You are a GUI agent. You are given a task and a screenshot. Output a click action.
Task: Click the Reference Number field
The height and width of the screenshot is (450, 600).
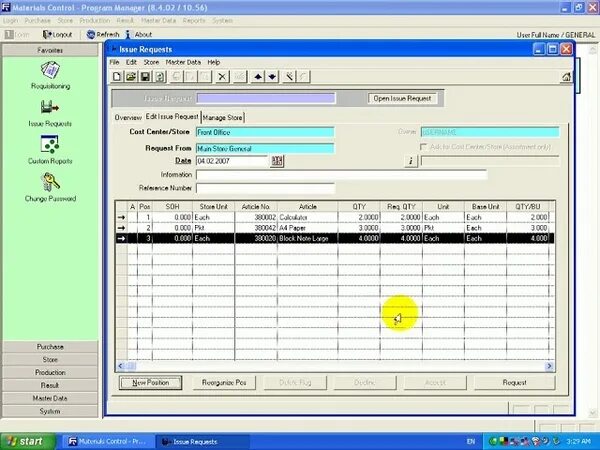click(266, 188)
